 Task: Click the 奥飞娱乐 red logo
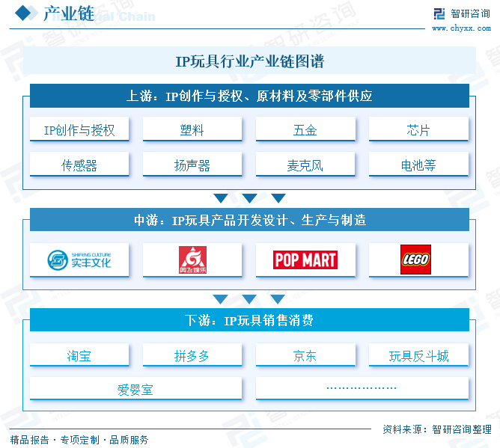click(192, 260)
